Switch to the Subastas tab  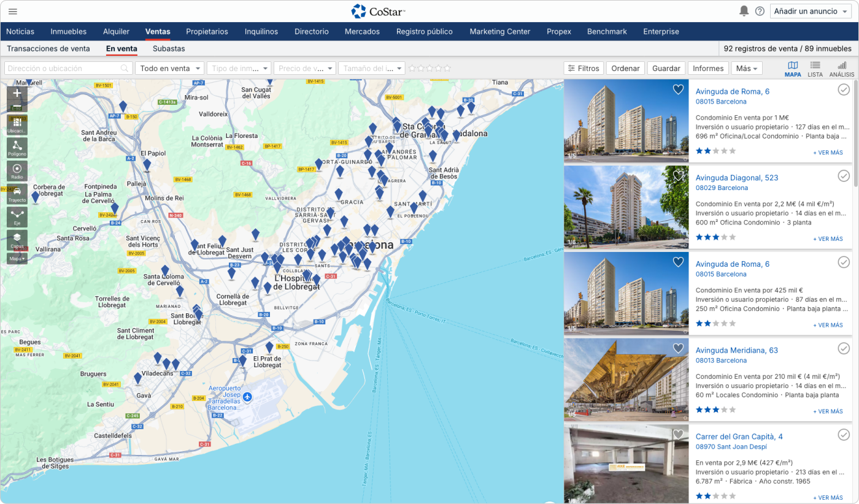[x=169, y=48]
